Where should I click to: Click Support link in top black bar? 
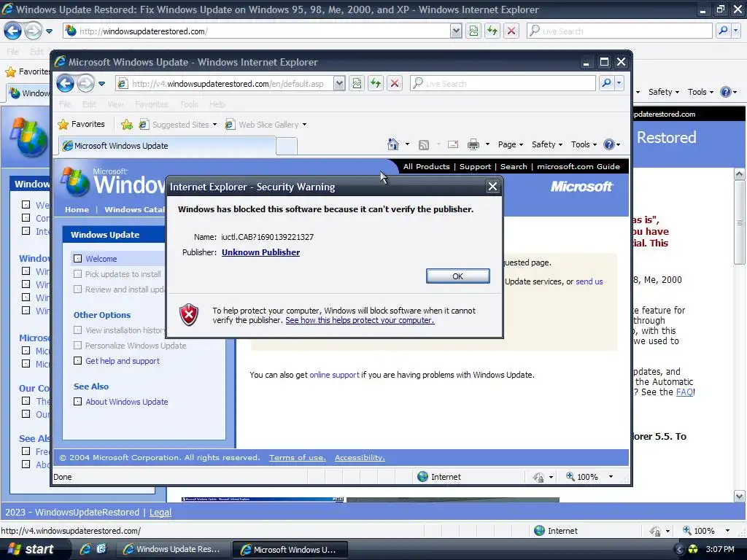(x=475, y=167)
